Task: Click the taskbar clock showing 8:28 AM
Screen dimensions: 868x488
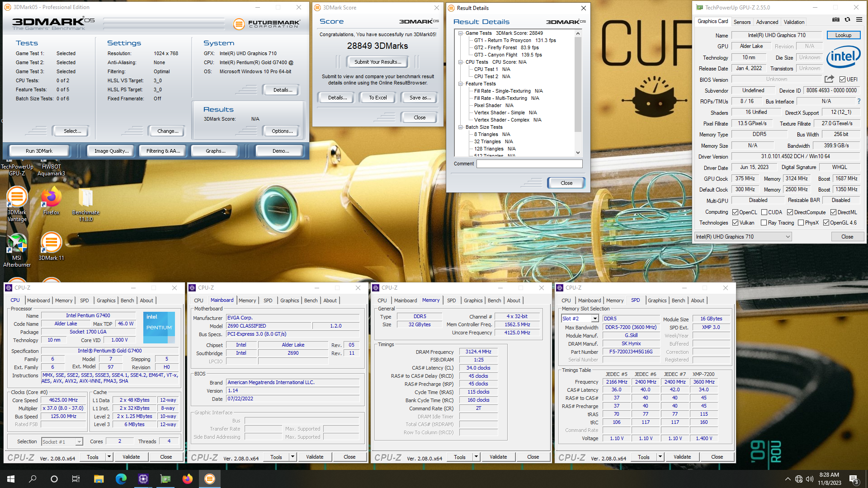Action: (x=829, y=479)
